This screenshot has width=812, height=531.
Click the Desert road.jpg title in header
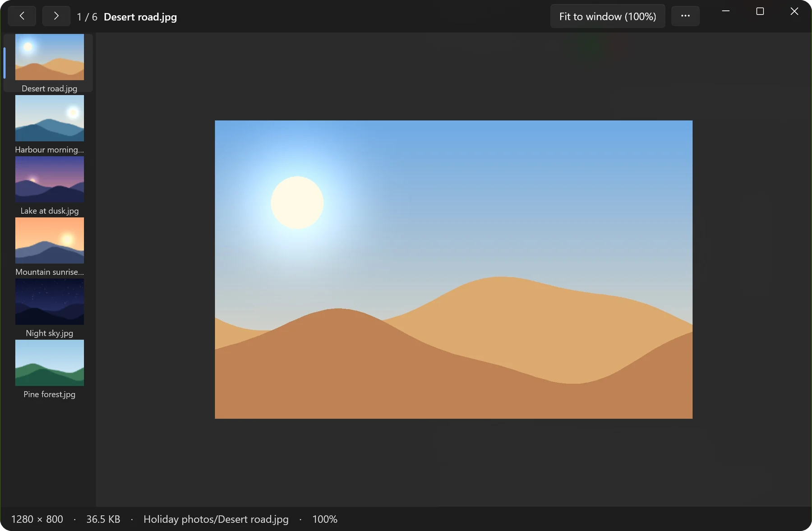point(140,17)
